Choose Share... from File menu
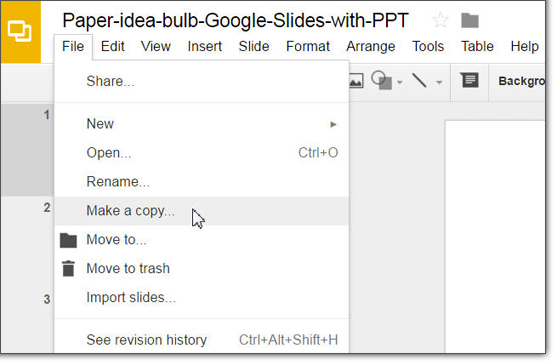 pos(202,81)
